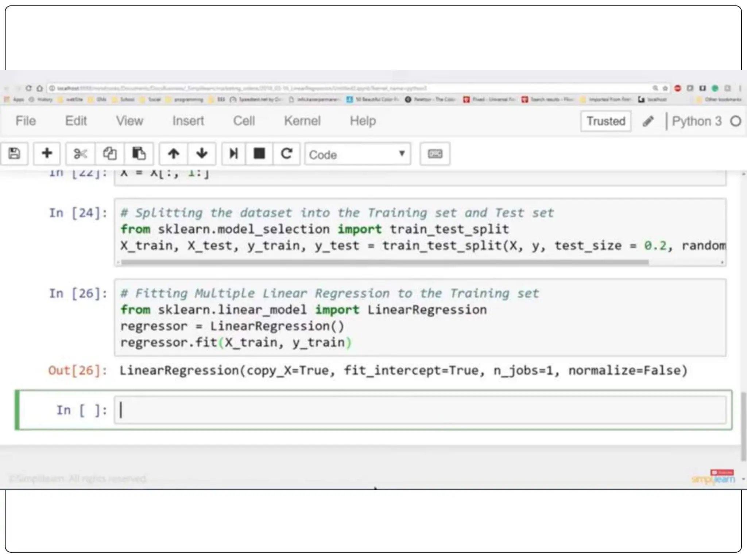The image size is (747, 560).
Task: Click the Trusted notebook button
Action: click(x=606, y=121)
